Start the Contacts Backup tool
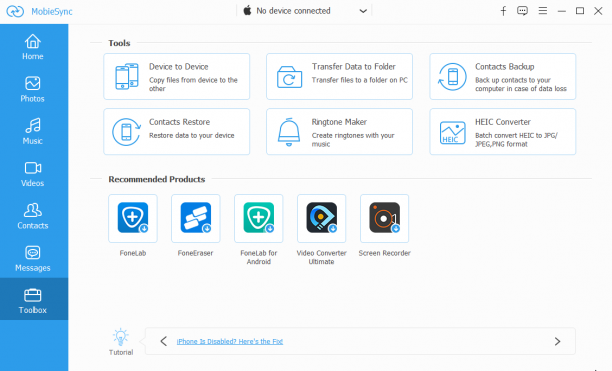This screenshot has width=612, height=371. pyautogui.click(x=503, y=76)
